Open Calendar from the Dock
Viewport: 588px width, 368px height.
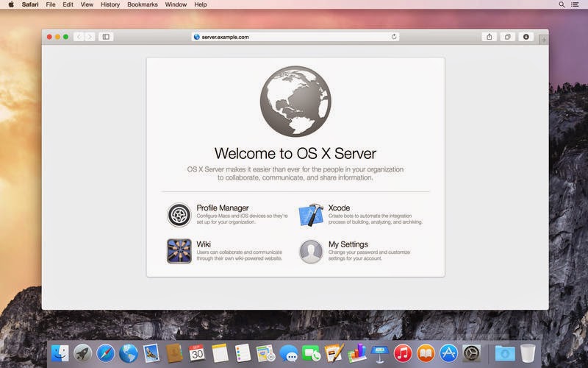(x=197, y=353)
